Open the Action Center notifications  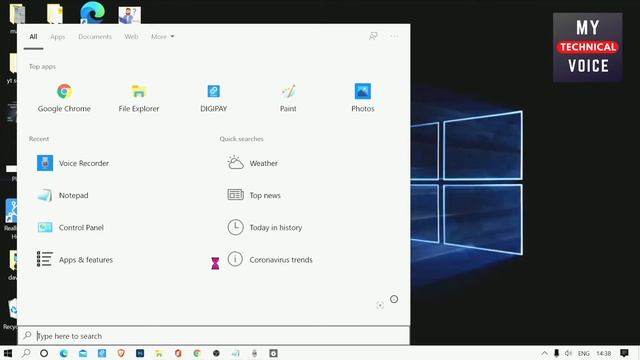tap(624, 353)
